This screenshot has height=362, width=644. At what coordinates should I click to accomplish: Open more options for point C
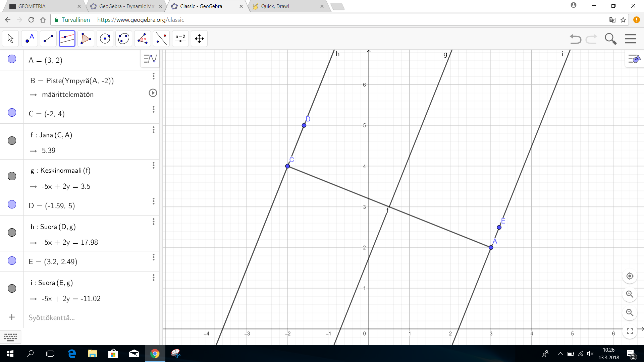(154, 109)
